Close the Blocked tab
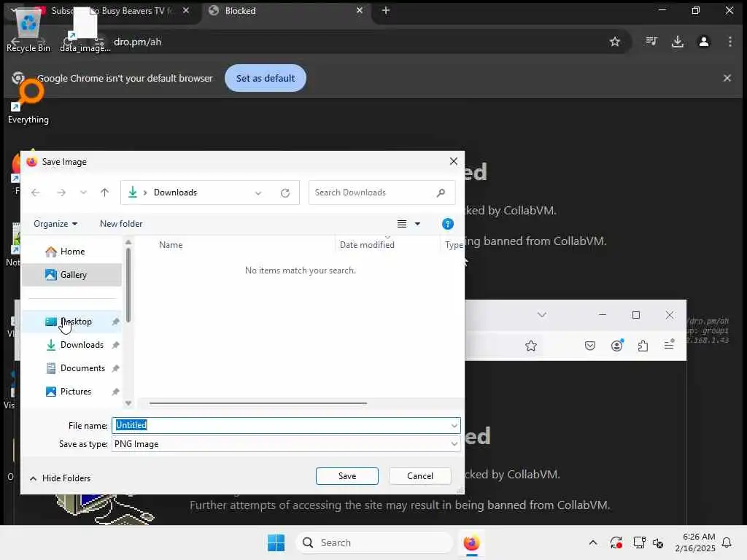747x560 pixels. tap(360, 10)
